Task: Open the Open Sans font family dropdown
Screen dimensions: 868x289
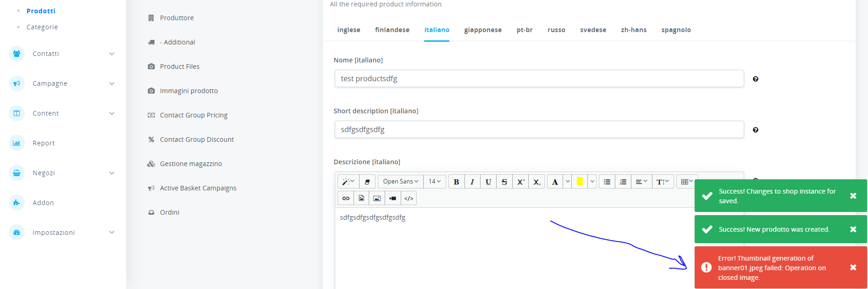Action: click(401, 182)
